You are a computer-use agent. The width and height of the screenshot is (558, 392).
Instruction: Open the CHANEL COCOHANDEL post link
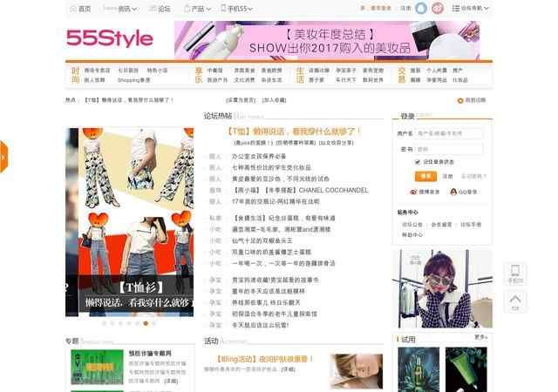pos(299,189)
